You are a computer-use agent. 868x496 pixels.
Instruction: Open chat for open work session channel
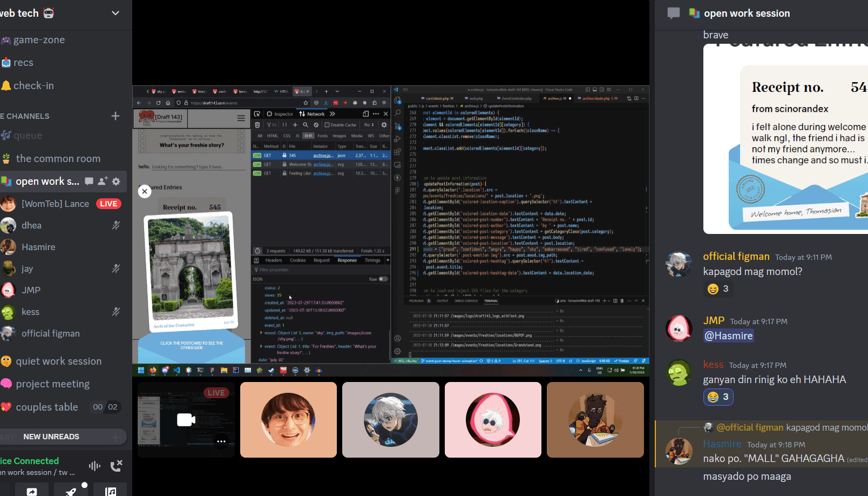89,182
